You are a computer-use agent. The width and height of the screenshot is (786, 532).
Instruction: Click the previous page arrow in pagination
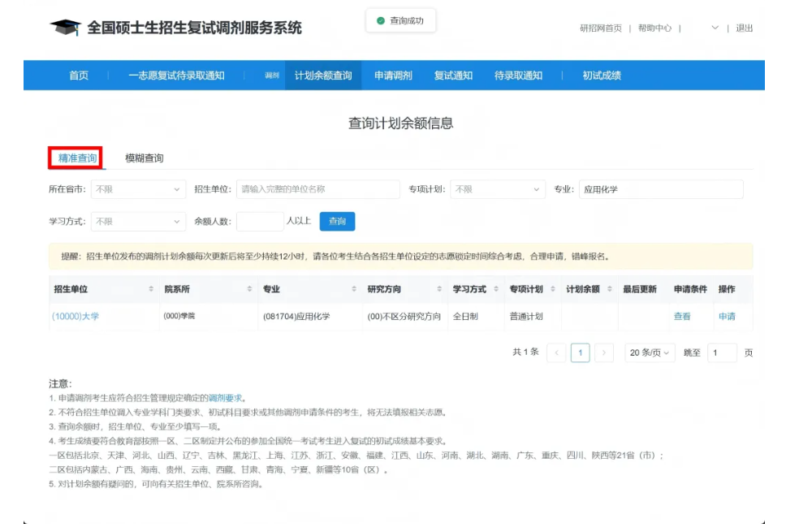(555, 353)
